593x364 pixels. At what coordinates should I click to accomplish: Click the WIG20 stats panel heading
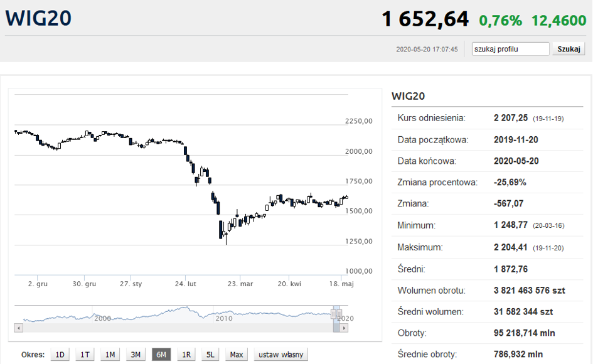[x=408, y=96]
